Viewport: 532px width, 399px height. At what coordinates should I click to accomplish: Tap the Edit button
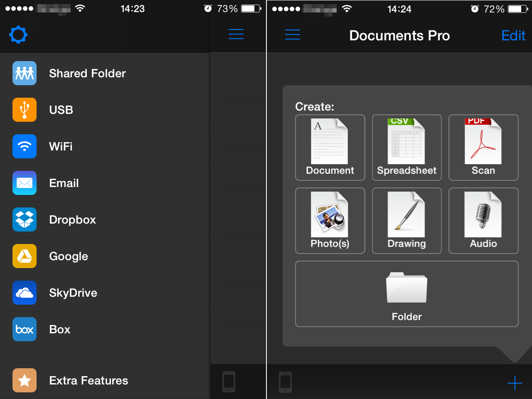513,36
